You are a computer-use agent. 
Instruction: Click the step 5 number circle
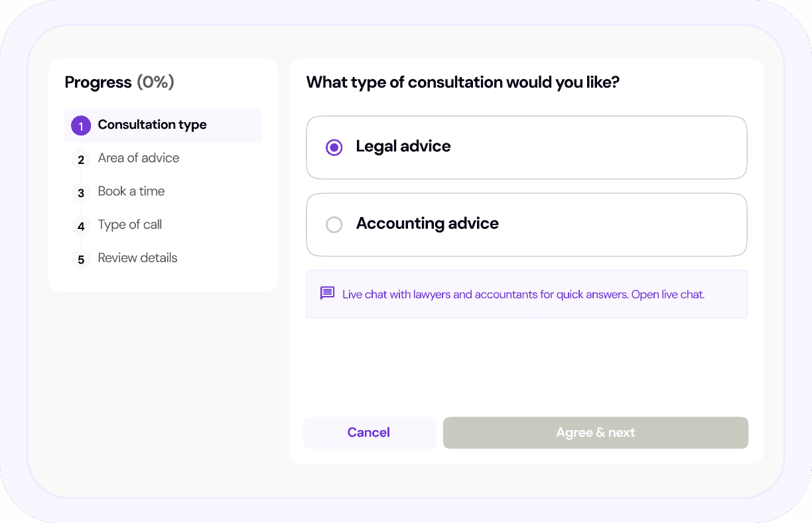[81, 259]
